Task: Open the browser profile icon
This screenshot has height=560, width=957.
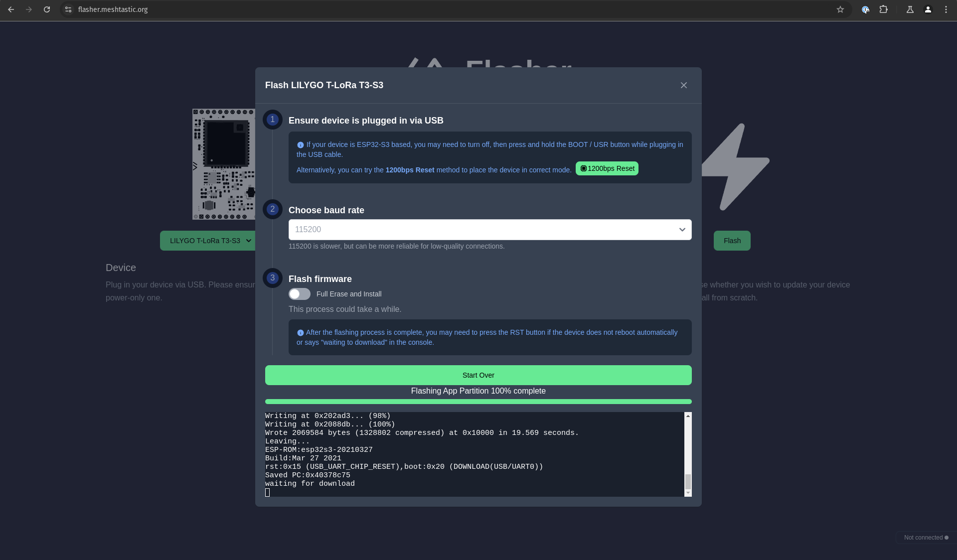Action: tap(928, 9)
